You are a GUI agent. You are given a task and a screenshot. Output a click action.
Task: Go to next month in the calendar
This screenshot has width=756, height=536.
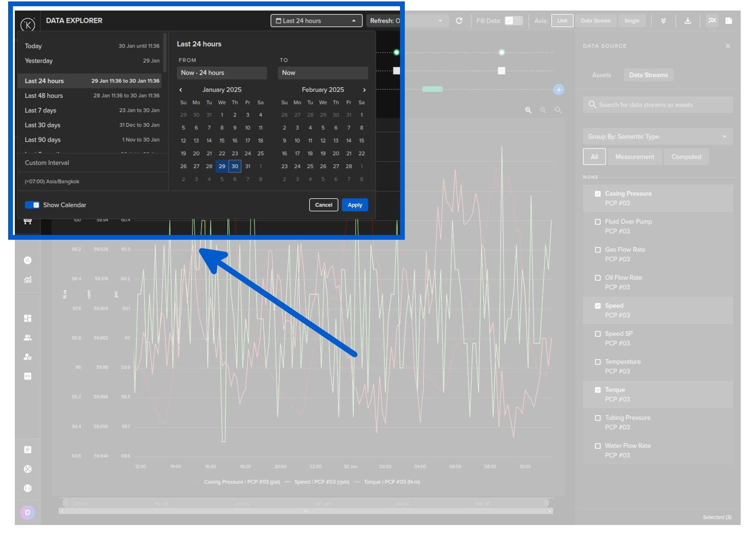click(x=364, y=90)
